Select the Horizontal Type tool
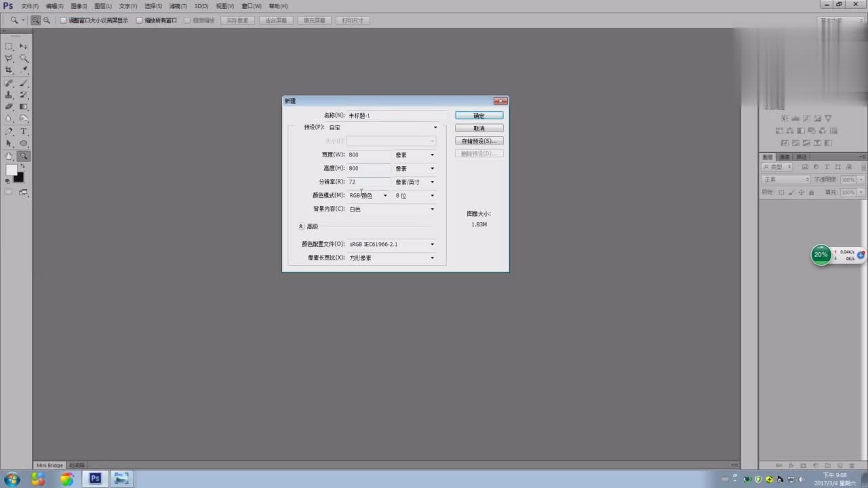 [24, 131]
